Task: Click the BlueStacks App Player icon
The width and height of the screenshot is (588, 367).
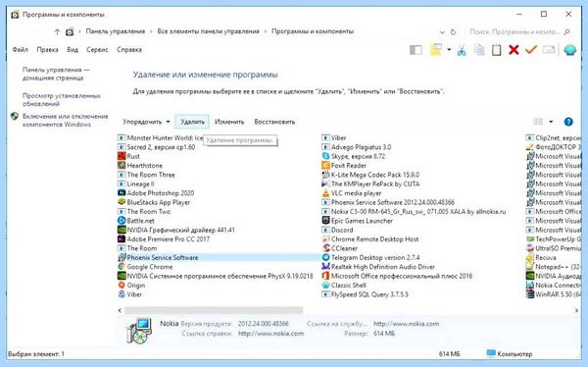Action: pos(122,202)
